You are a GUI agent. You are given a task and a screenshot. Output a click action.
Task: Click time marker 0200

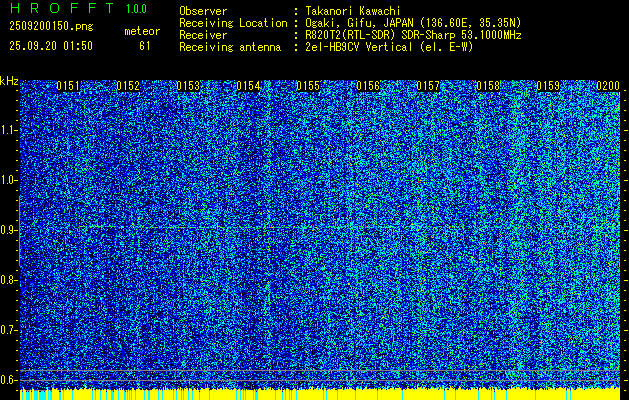tap(608, 86)
